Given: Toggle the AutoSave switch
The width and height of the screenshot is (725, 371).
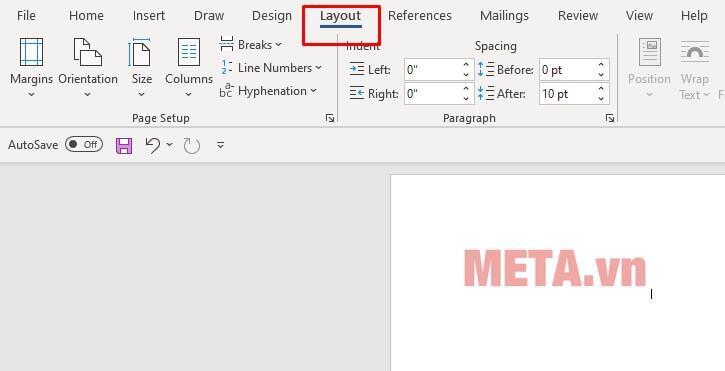Looking at the screenshot, I should coord(84,145).
